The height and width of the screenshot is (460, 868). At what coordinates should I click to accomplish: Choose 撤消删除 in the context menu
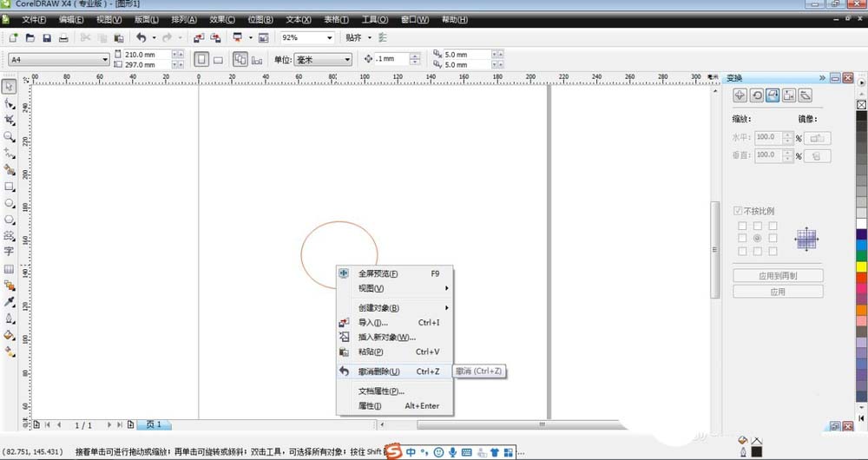[379, 371]
